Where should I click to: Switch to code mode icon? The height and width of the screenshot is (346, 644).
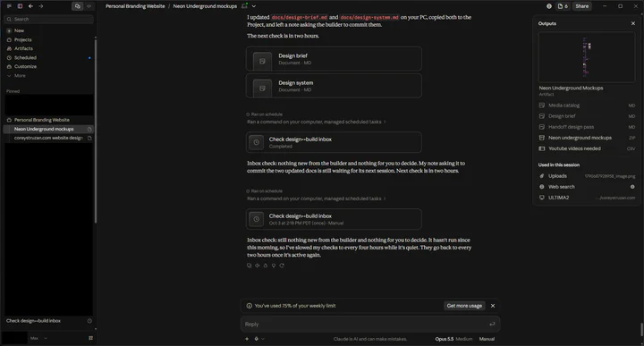[89, 6]
